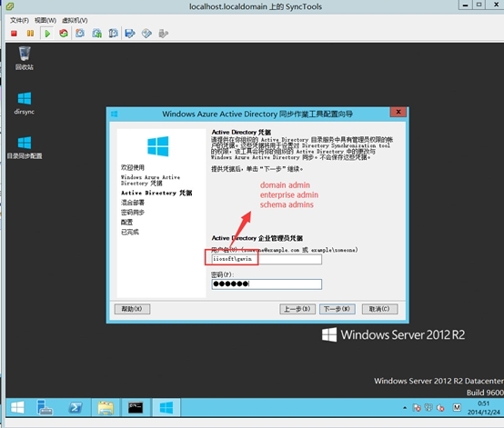Click the 欢迎使用 step in wizard sidebar

coord(133,167)
